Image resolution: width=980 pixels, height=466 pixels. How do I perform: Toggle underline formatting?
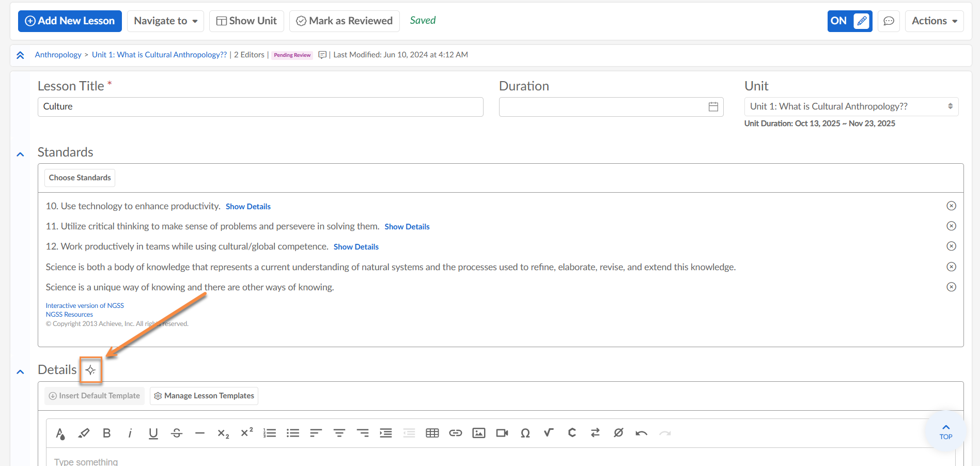(x=153, y=433)
